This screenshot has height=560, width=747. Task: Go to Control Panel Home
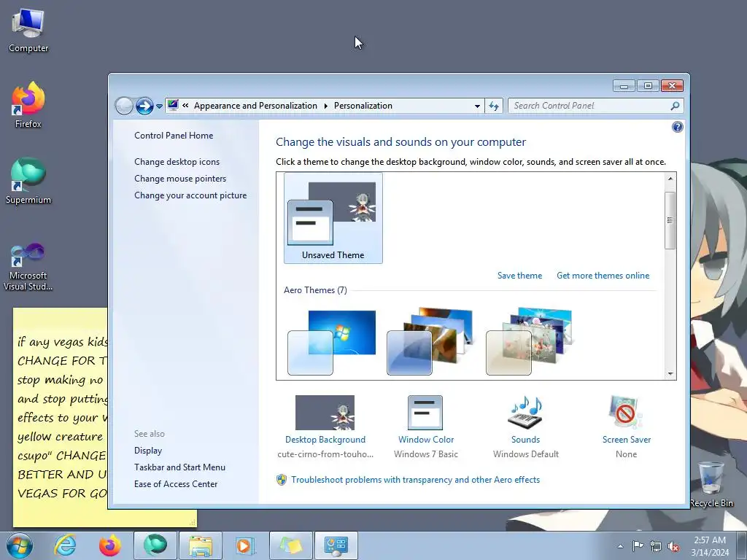click(174, 135)
